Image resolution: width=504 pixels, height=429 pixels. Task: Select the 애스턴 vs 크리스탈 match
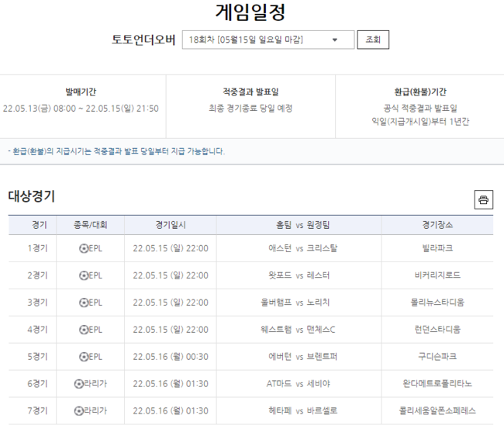pyautogui.click(x=299, y=248)
